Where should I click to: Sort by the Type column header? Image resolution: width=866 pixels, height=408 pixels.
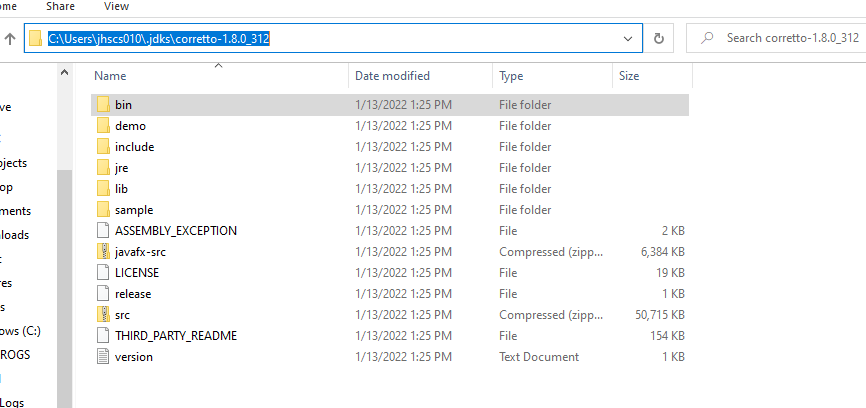coord(511,76)
